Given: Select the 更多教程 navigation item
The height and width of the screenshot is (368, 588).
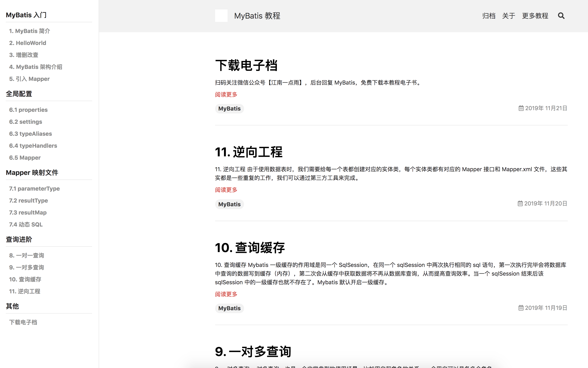Looking at the screenshot, I should pos(535,16).
